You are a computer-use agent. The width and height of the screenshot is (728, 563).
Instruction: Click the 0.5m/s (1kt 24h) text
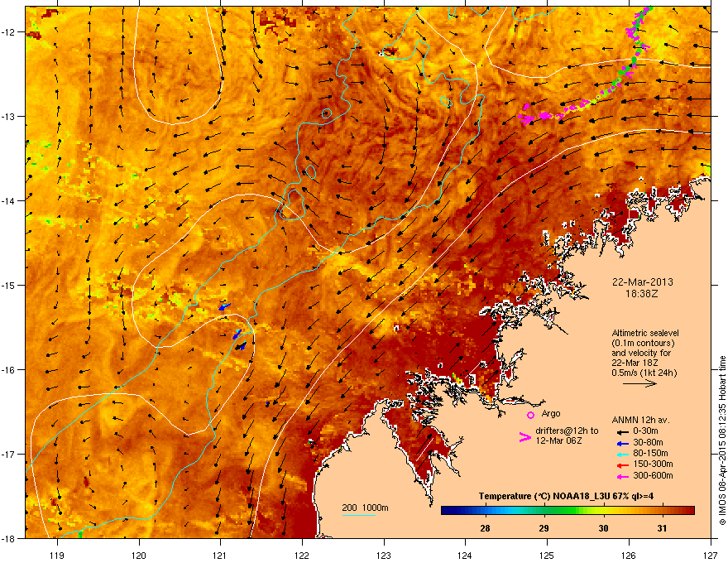pos(644,373)
